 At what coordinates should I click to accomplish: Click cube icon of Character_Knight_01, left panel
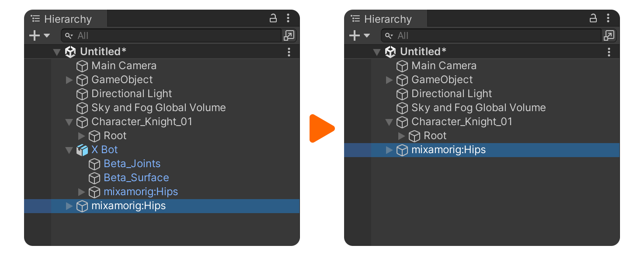82,122
